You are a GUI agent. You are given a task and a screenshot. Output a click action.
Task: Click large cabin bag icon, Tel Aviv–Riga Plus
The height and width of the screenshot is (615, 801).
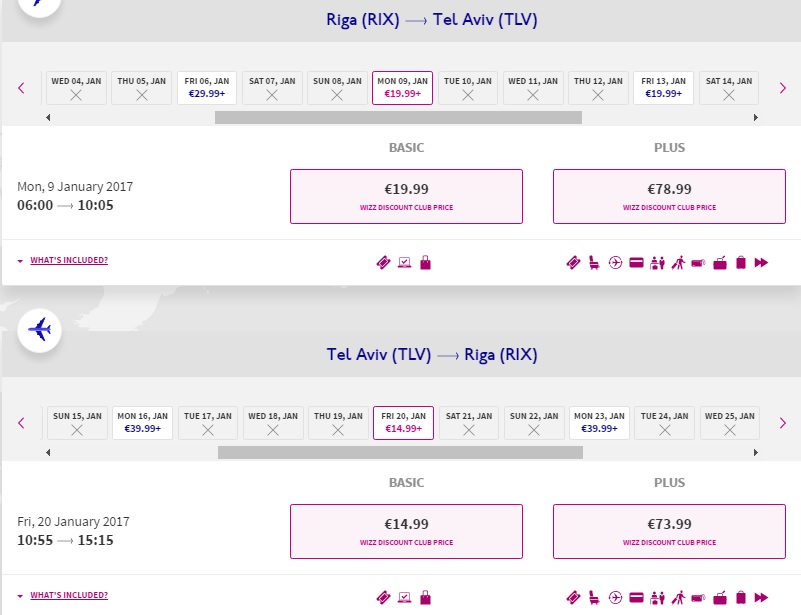(720, 597)
